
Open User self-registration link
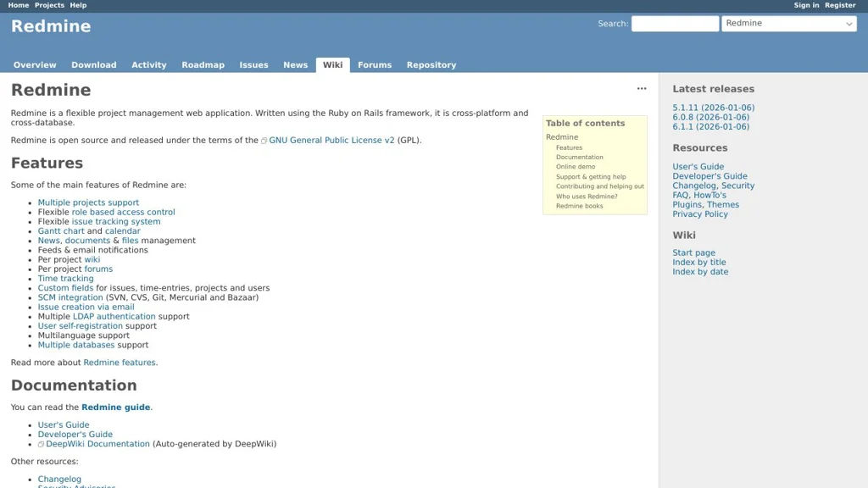coord(81,326)
